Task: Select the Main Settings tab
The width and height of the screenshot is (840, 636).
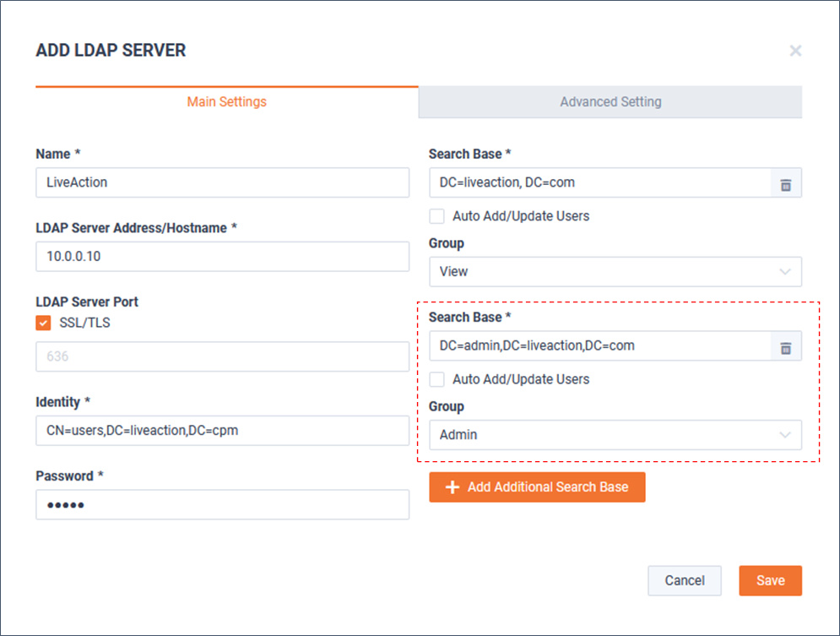Action: click(x=226, y=101)
